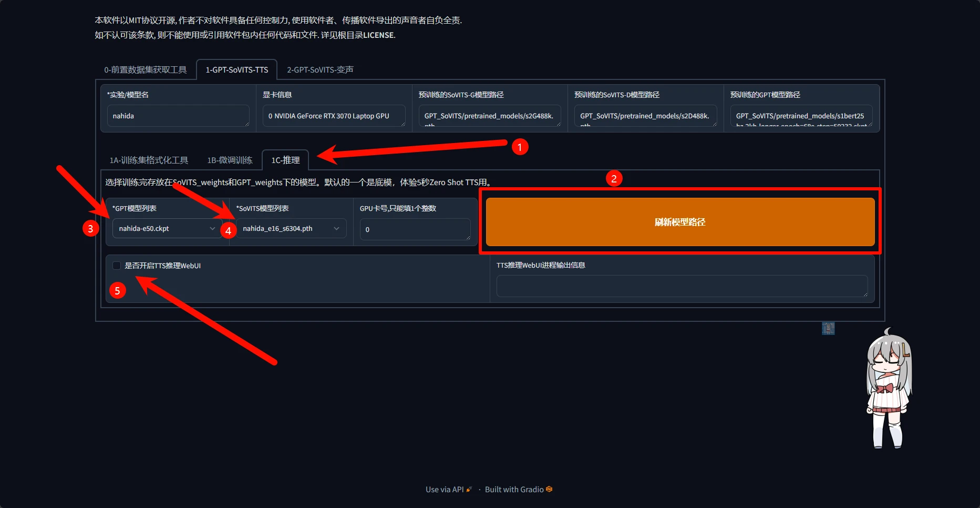Switch to the 0-前置数据集获取工具 tab
This screenshot has width=980, height=508.
coord(145,70)
